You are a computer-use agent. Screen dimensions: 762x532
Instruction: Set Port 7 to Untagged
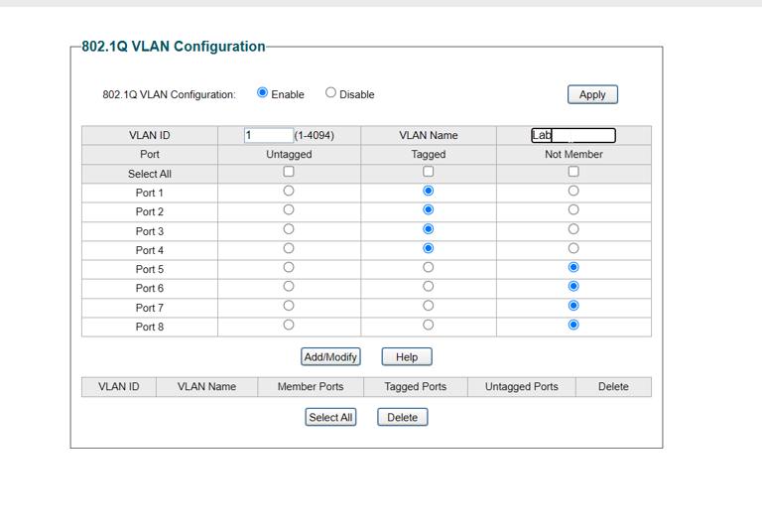pos(289,306)
